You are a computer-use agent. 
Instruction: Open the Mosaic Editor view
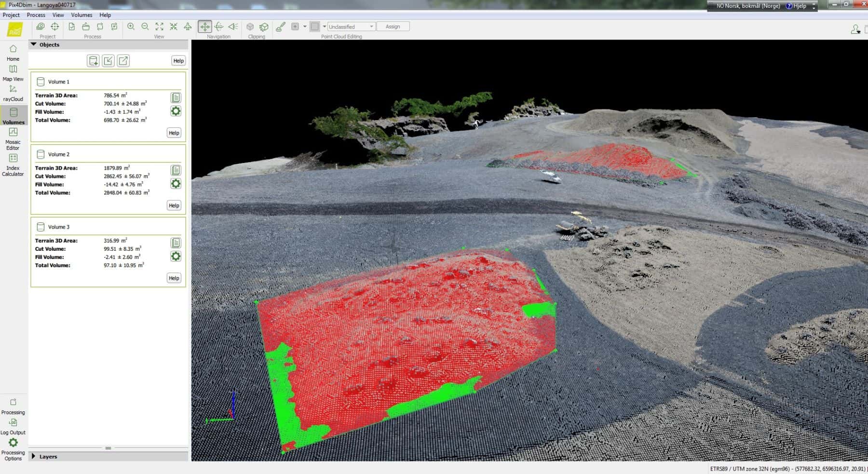point(13,138)
